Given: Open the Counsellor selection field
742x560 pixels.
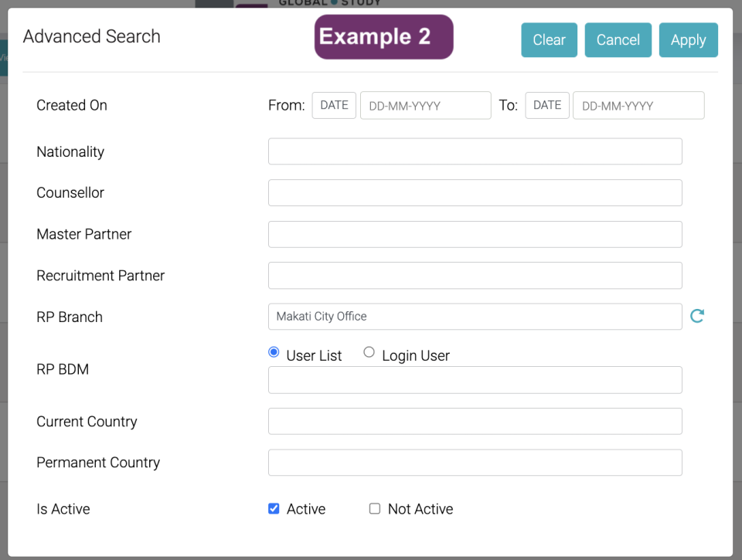Looking at the screenshot, I should (475, 193).
